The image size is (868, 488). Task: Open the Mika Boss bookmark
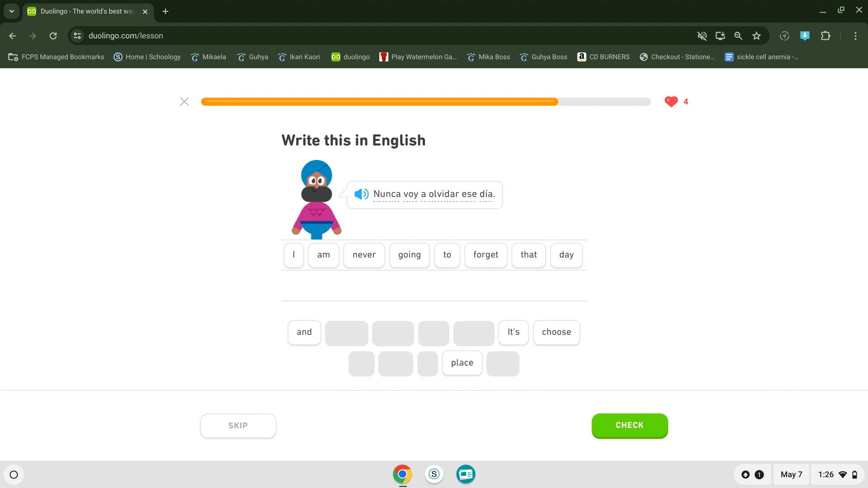click(488, 56)
